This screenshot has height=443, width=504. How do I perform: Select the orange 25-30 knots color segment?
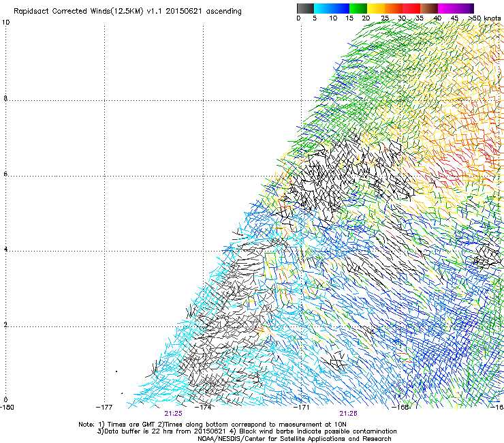394,8
